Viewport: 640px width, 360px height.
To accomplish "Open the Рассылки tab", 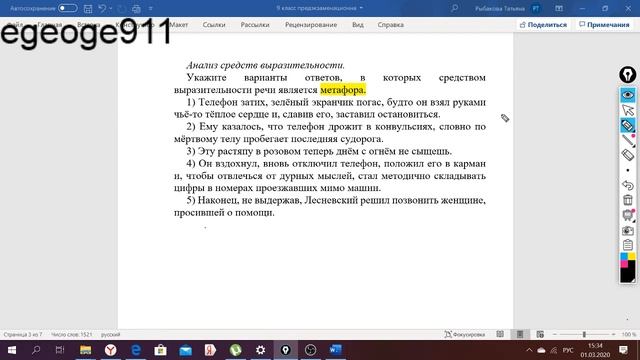I will point(255,25).
